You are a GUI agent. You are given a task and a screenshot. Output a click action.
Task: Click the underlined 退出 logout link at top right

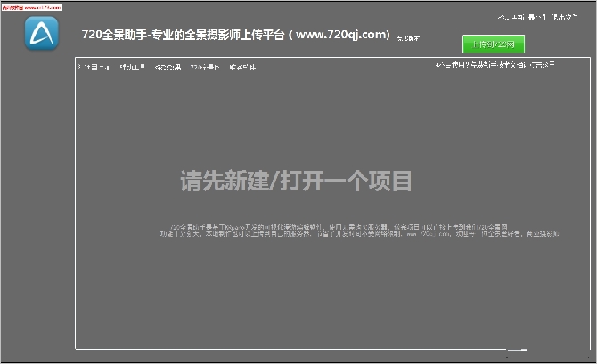pyautogui.click(x=565, y=17)
